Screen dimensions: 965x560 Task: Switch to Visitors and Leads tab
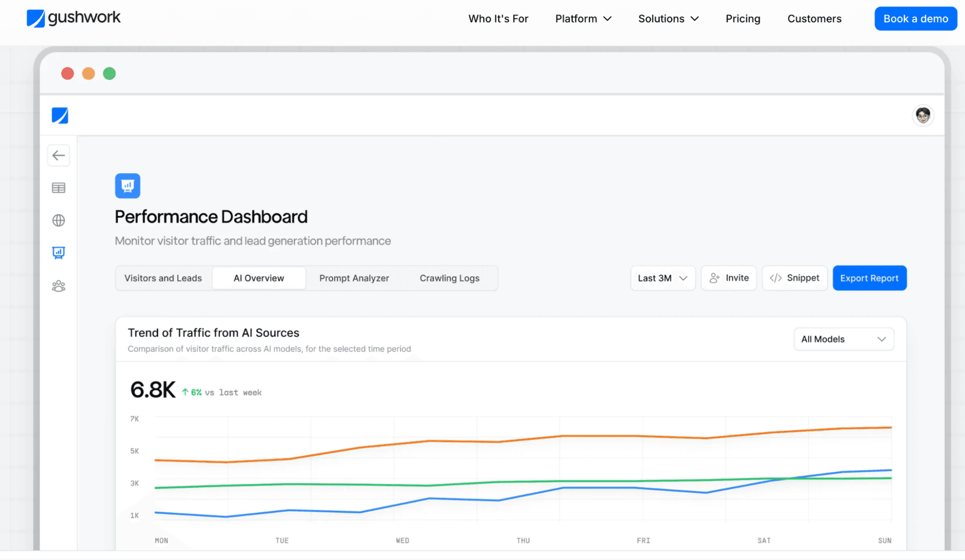163,278
